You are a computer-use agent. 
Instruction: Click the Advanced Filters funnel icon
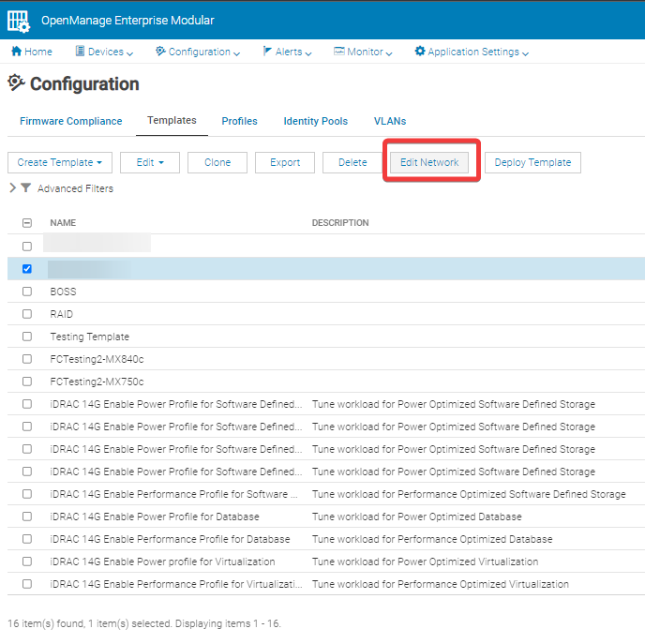(x=26, y=188)
